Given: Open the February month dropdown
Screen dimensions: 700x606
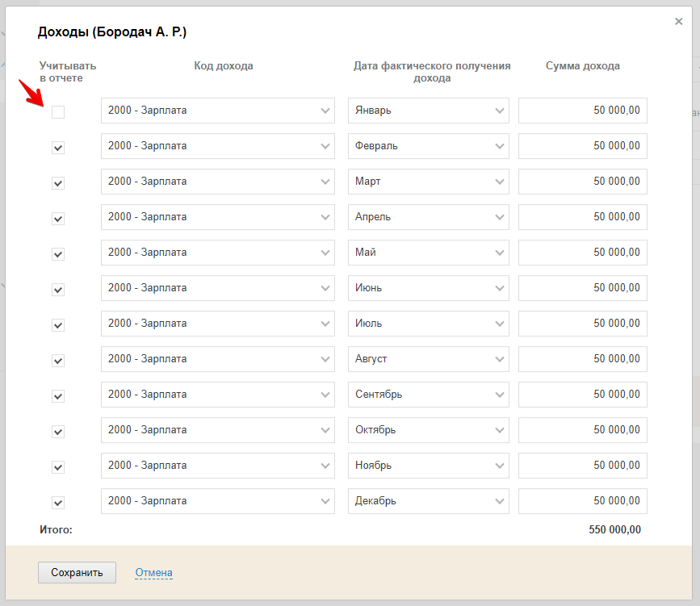Looking at the screenshot, I should click(x=428, y=146).
